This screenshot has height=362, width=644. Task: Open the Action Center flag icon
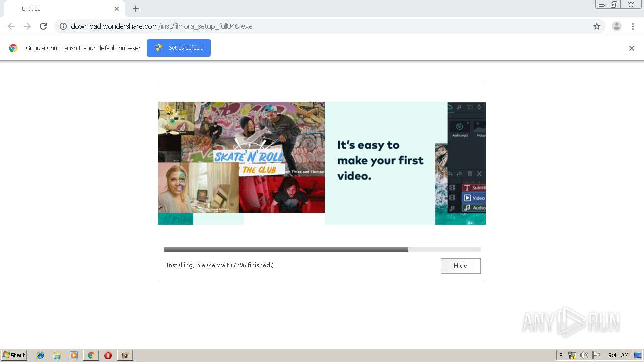tap(596, 355)
